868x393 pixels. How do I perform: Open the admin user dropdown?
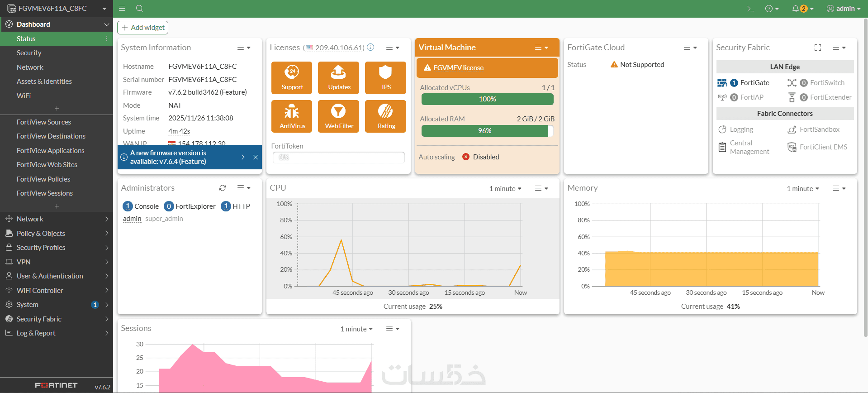click(x=844, y=9)
